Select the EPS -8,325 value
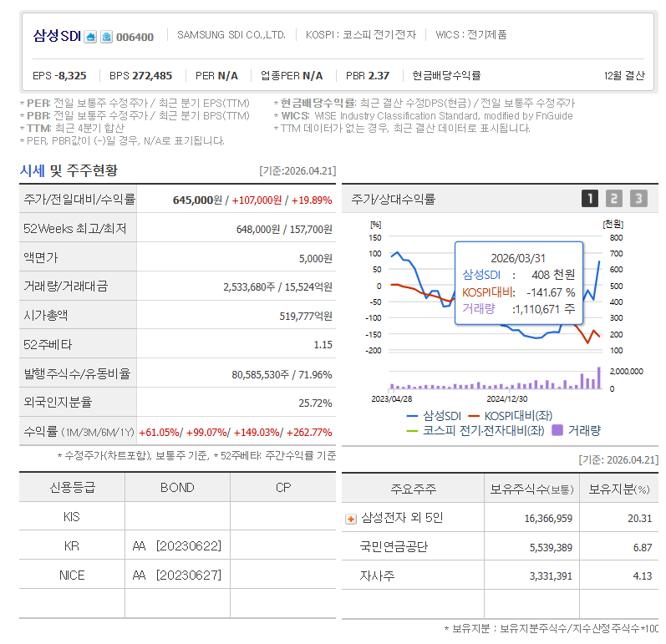Screen dimensions: 666x644 59,75
